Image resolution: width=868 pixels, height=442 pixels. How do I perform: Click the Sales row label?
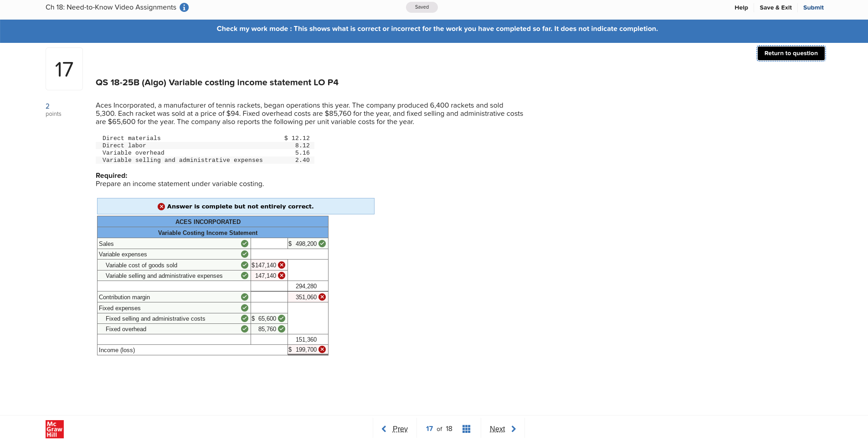[106, 244]
